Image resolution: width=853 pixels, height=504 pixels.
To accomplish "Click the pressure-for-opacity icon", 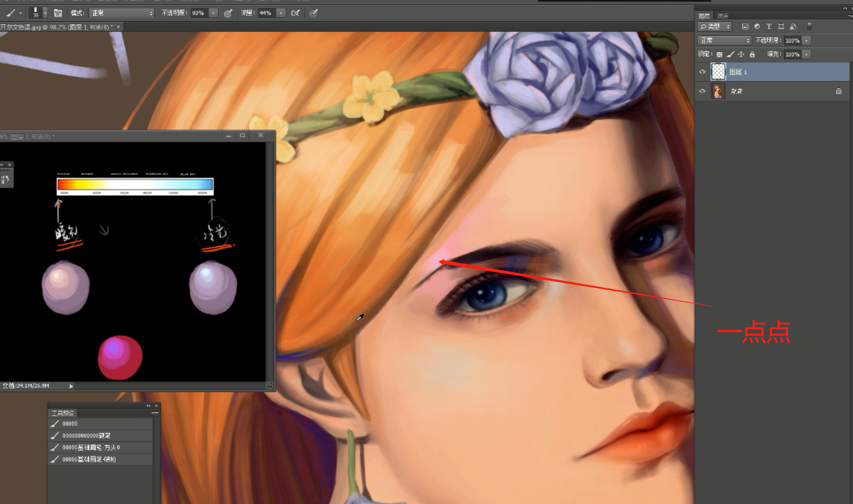I will 228,13.
